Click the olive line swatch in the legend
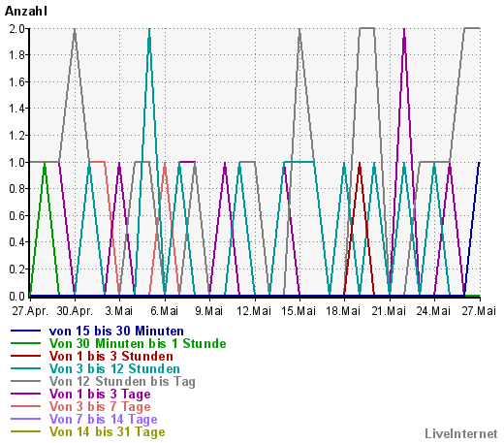 tap(25, 432)
